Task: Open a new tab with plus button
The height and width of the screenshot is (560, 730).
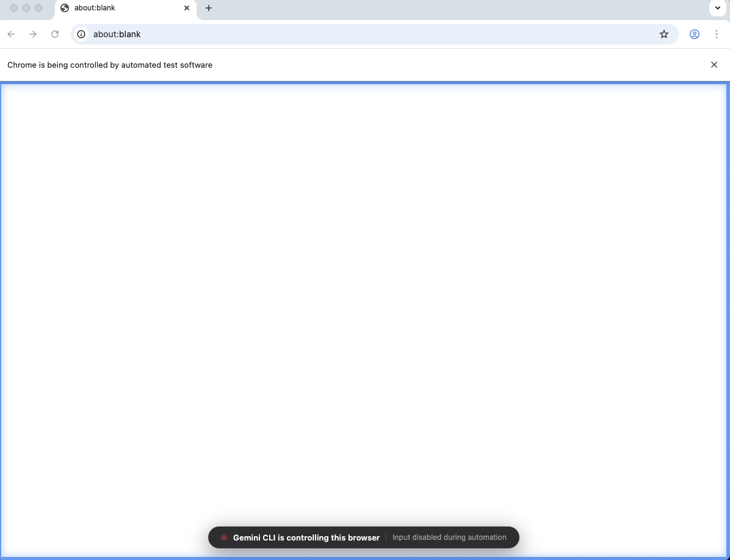Action: pos(209,8)
